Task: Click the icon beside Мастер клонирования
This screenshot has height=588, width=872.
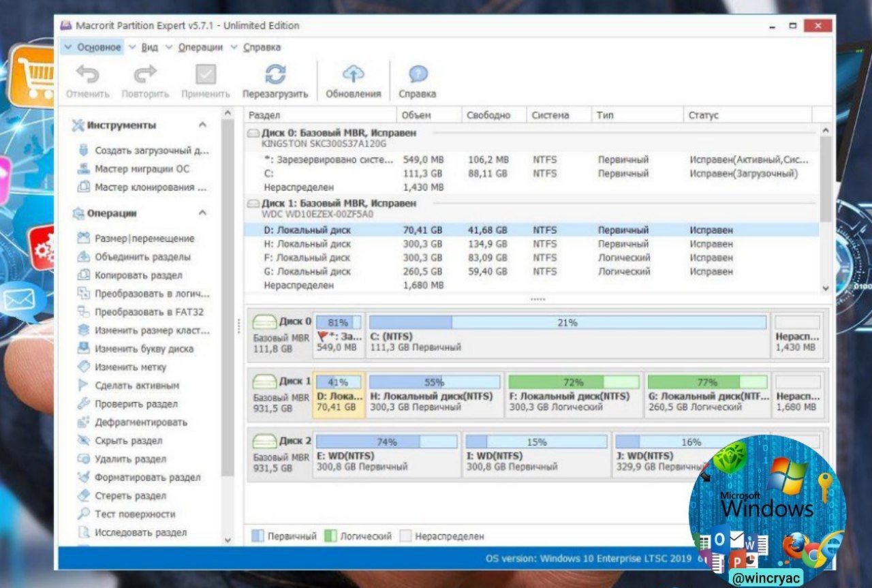Action: [84, 187]
